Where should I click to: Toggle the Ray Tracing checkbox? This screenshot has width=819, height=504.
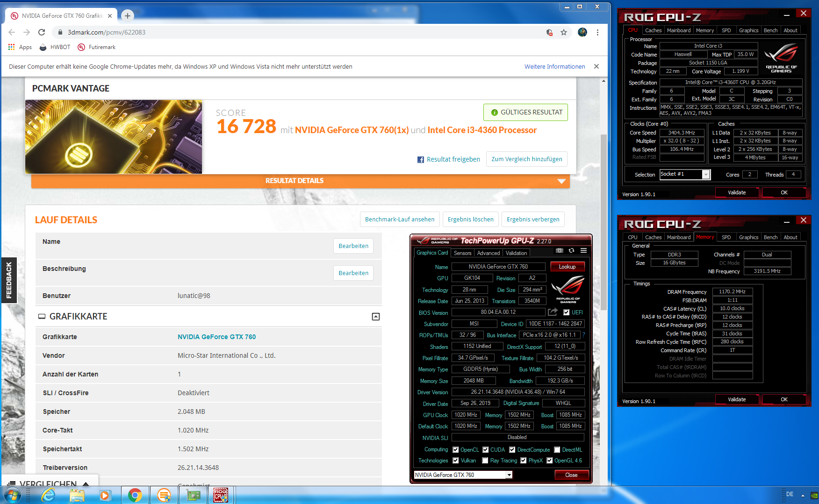point(485,461)
